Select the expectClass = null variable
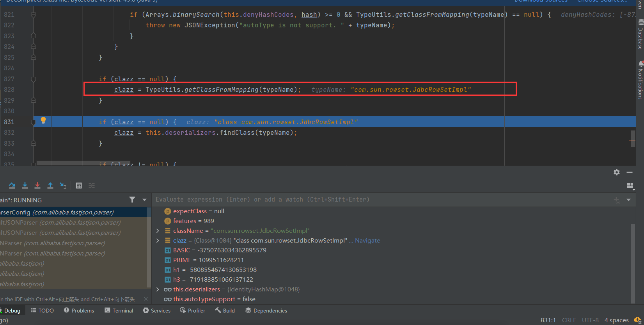 coord(391,211)
